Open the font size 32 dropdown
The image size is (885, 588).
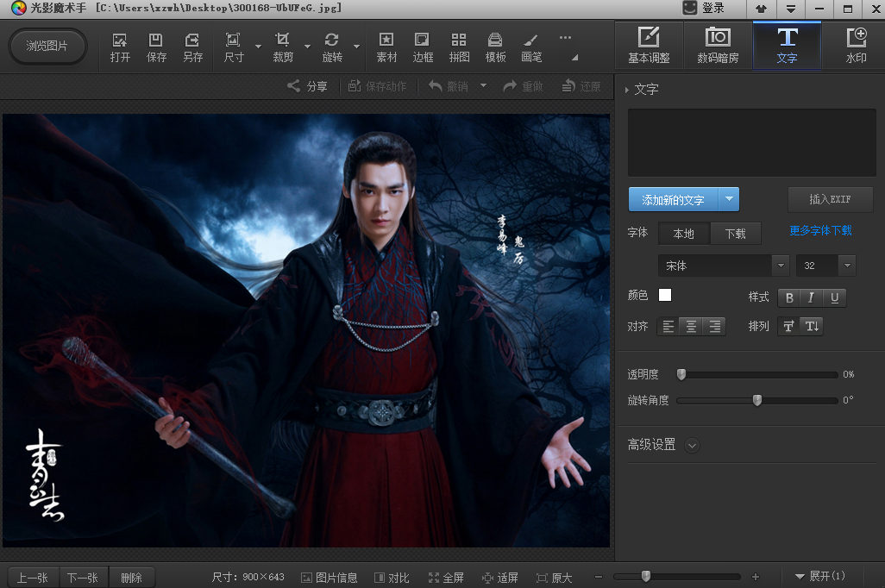point(825,266)
